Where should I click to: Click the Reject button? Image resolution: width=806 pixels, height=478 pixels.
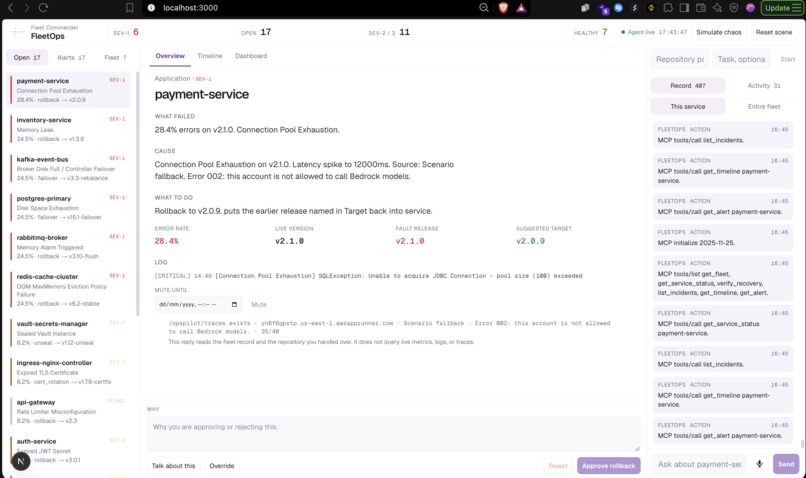click(558, 466)
